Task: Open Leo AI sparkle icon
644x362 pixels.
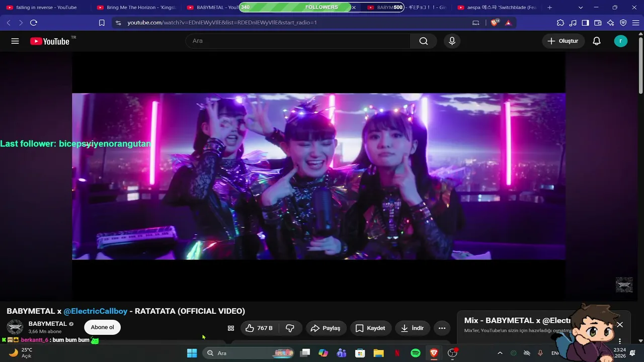Action: pyautogui.click(x=611, y=23)
